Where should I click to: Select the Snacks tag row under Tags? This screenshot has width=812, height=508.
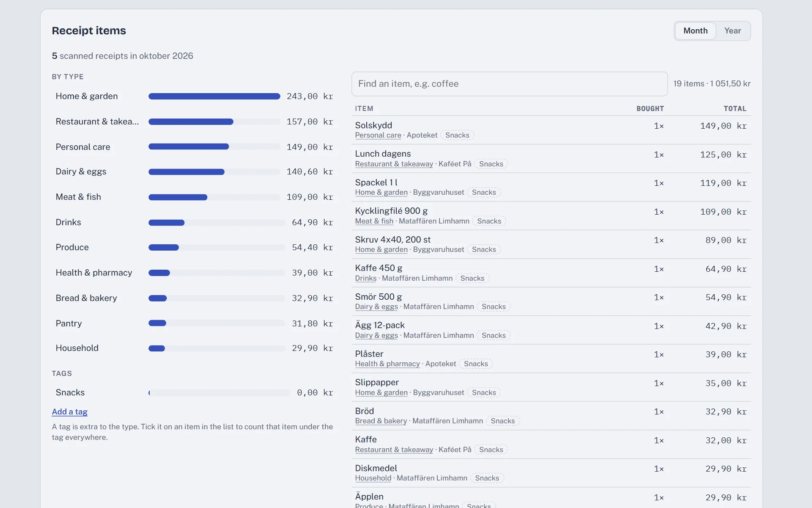[194, 393]
